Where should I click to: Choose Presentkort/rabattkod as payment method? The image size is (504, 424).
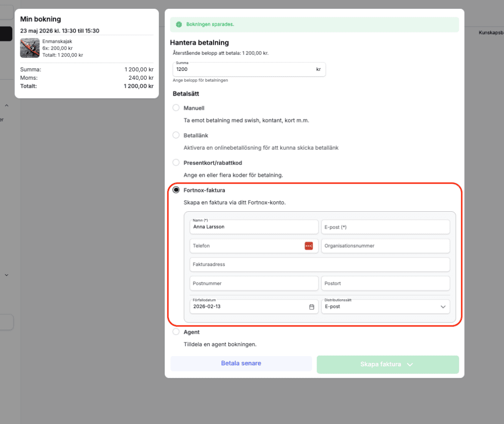(176, 163)
